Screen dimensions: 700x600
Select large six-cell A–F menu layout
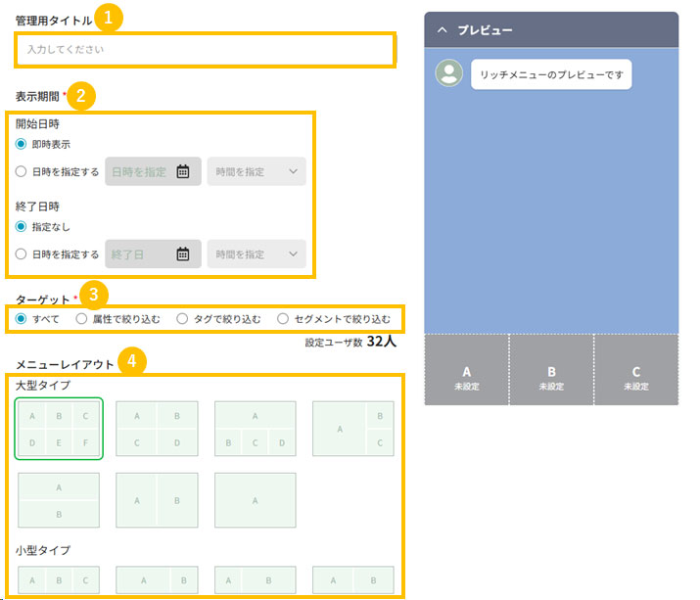pyautogui.click(x=59, y=429)
